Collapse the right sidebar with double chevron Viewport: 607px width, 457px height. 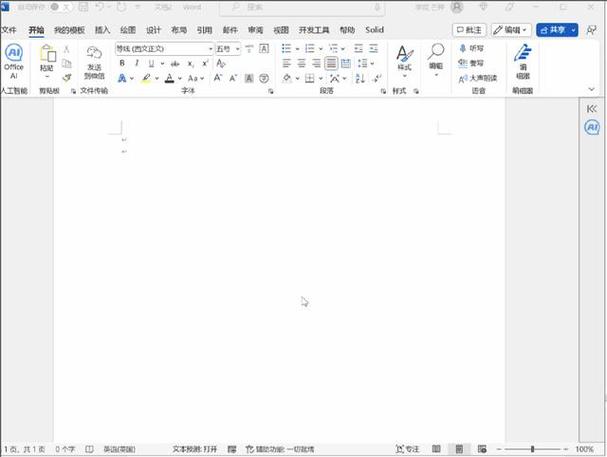coord(592,109)
